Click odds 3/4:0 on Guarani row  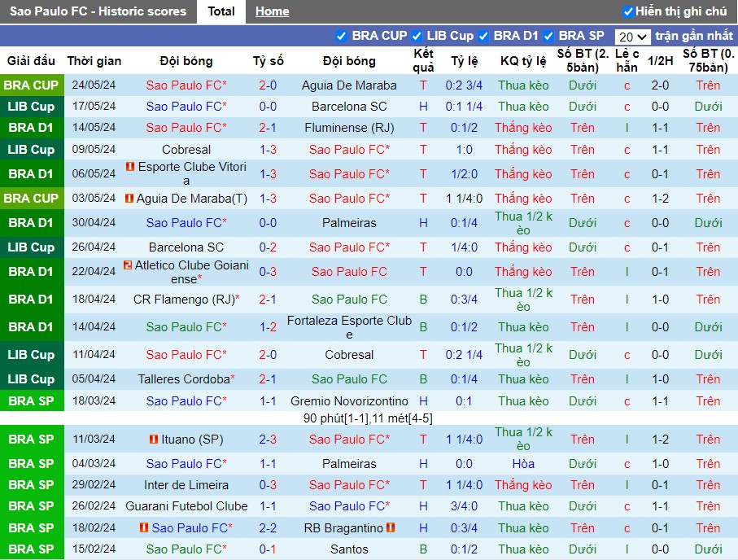[x=464, y=505]
